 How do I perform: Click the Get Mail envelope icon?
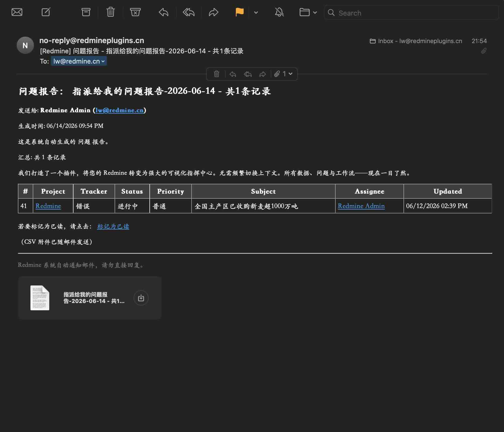tap(17, 12)
